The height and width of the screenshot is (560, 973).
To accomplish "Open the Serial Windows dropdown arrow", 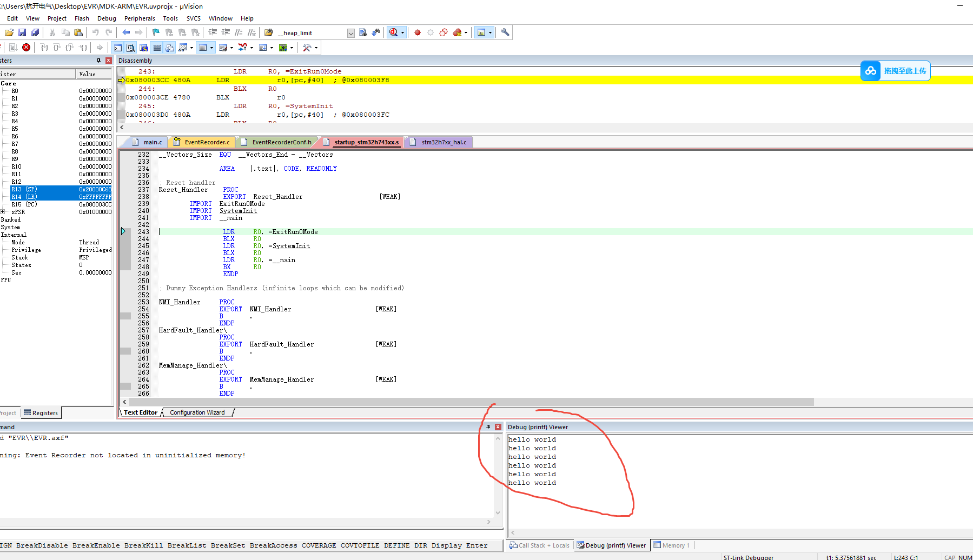I will click(x=231, y=48).
